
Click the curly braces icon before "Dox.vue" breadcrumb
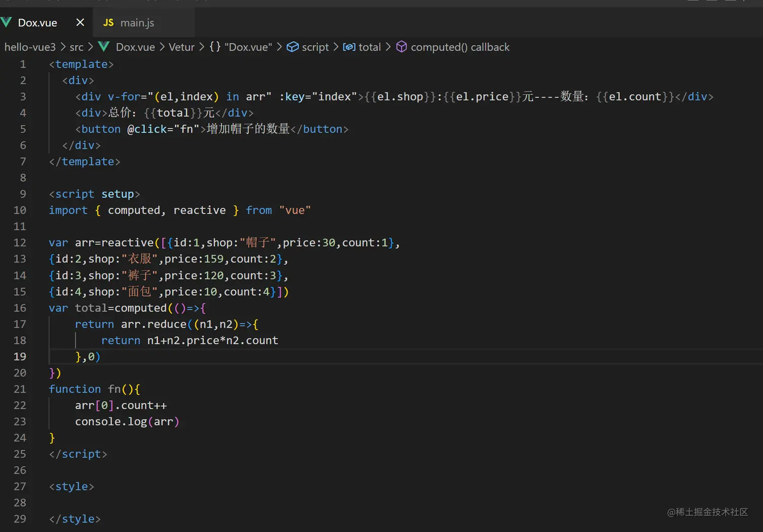[215, 47]
